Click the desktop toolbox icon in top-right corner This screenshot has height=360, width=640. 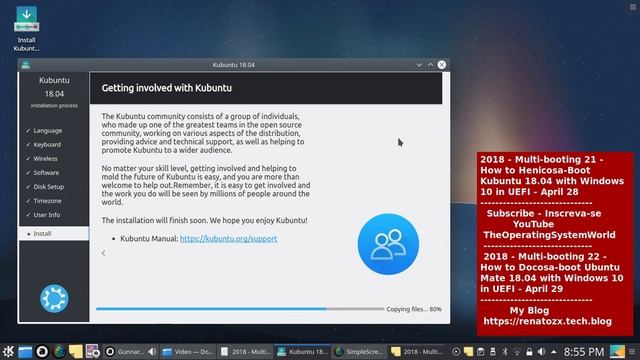633,7
